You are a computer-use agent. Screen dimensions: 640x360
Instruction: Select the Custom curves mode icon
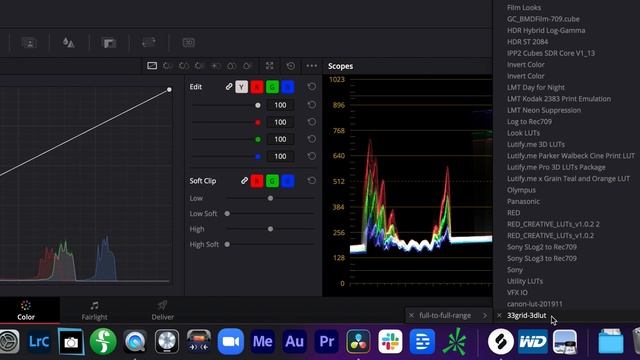152,66
